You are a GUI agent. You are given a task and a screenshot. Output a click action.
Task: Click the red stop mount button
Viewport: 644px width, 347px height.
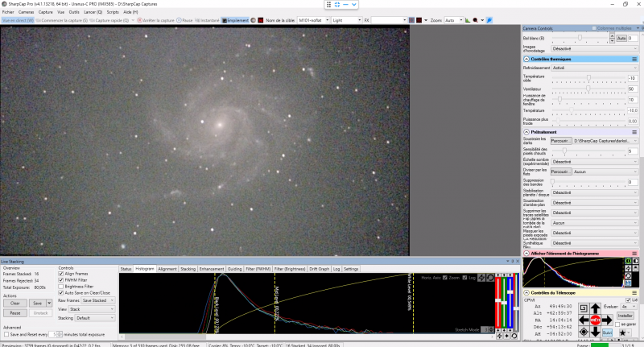click(x=595, y=320)
